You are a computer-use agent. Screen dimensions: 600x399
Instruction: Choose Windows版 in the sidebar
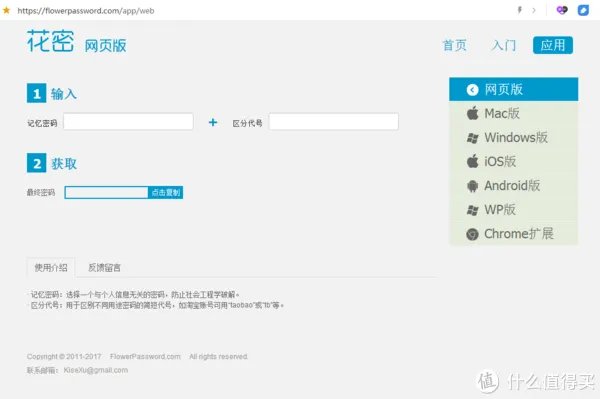pyautogui.click(x=514, y=137)
